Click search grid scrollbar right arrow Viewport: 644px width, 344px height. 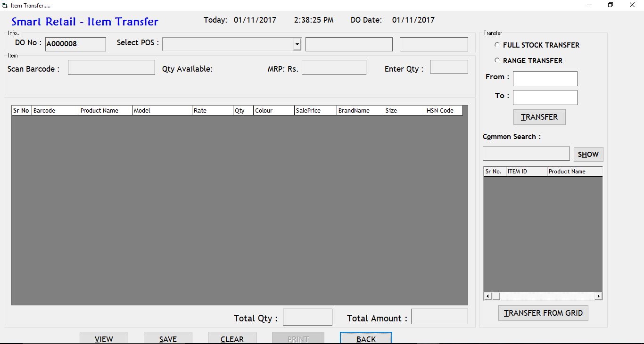[x=598, y=296]
